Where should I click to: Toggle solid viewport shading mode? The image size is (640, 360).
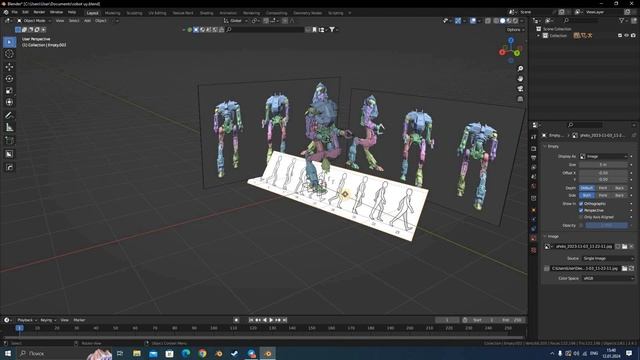tap(502, 21)
